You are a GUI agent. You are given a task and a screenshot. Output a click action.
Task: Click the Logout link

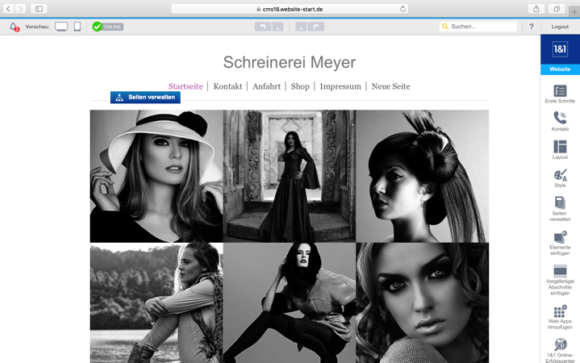(560, 27)
